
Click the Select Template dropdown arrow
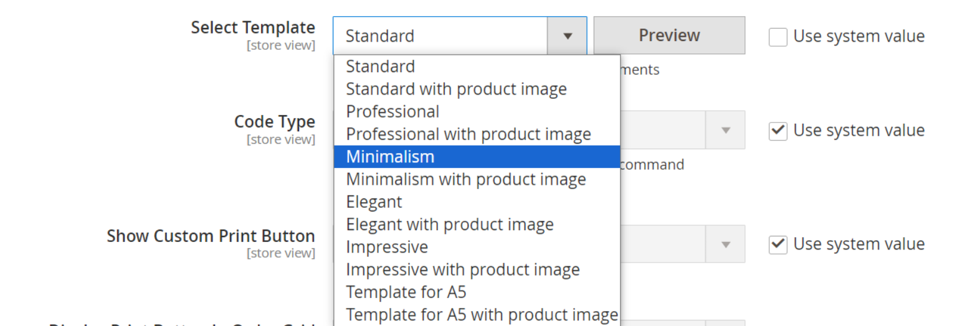567,36
